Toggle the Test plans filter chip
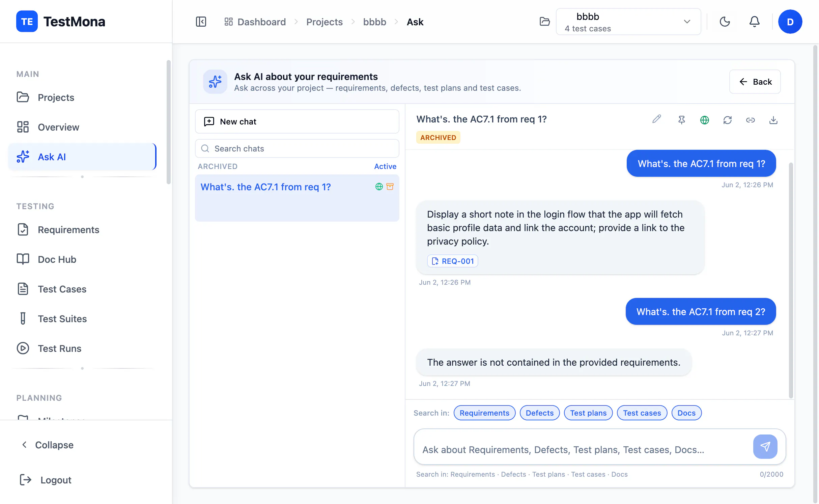 [x=588, y=413]
